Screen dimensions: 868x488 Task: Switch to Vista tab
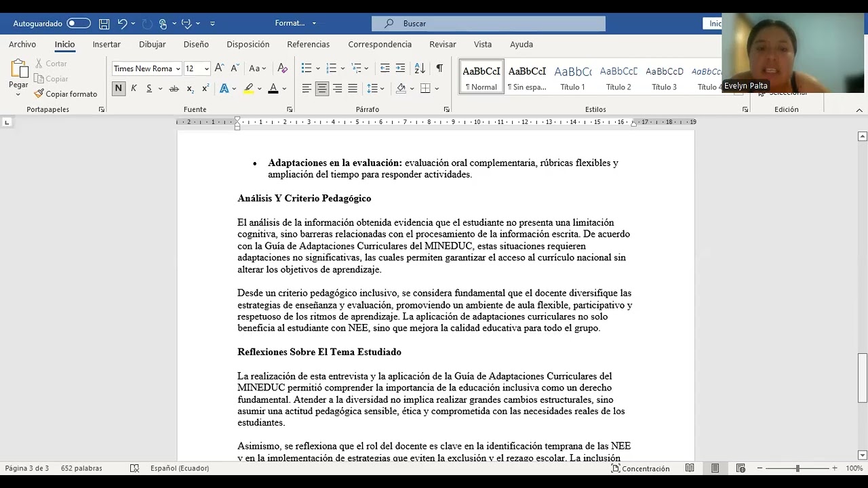483,44
